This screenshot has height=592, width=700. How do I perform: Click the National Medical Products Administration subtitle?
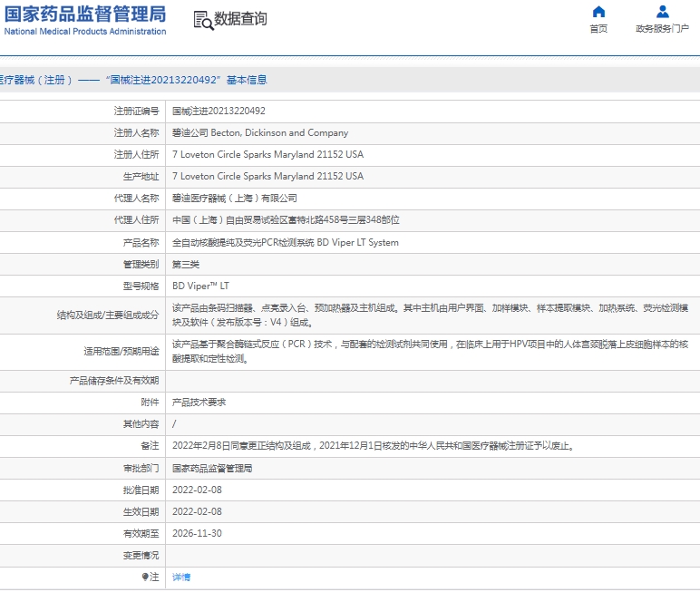click(x=85, y=32)
